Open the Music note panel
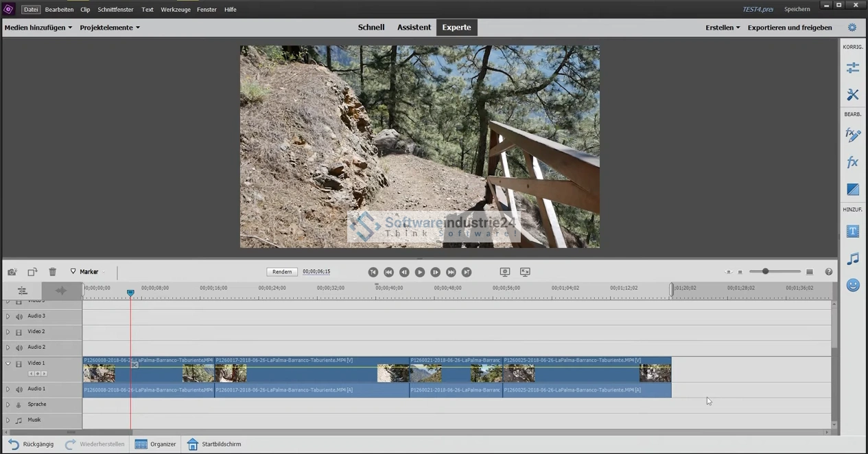Image resolution: width=868 pixels, height=454 pixels. [x=852, y=259]
